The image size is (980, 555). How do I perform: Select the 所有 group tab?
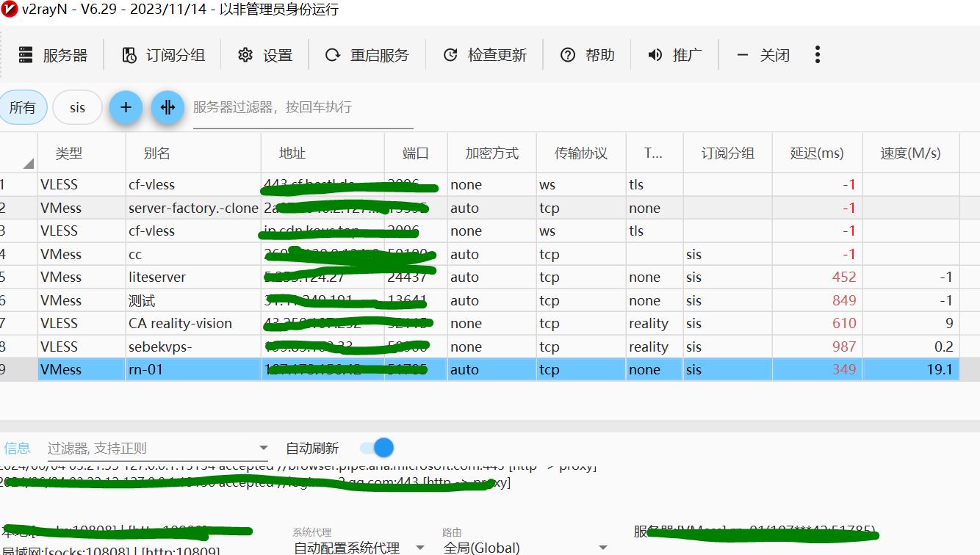tap(23, 108)
